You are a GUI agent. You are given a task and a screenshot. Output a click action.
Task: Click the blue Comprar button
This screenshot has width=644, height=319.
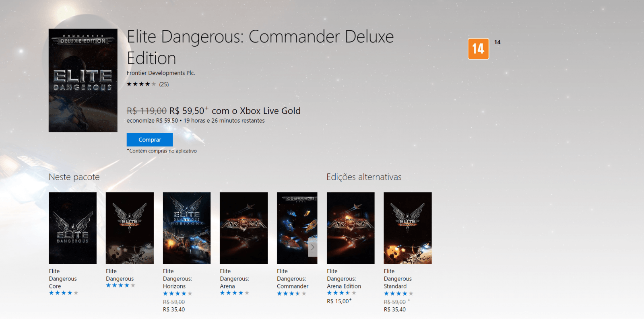(150, 140)
